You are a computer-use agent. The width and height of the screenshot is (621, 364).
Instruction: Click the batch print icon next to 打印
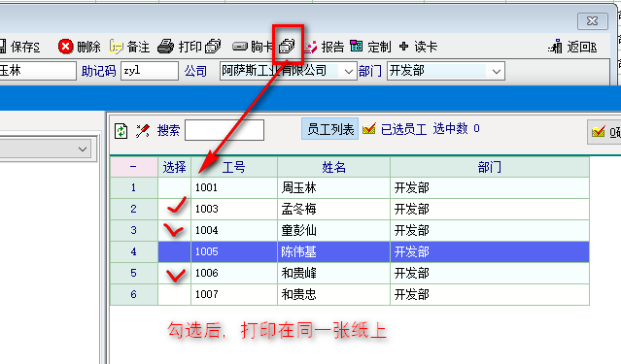tap(213, 47)
